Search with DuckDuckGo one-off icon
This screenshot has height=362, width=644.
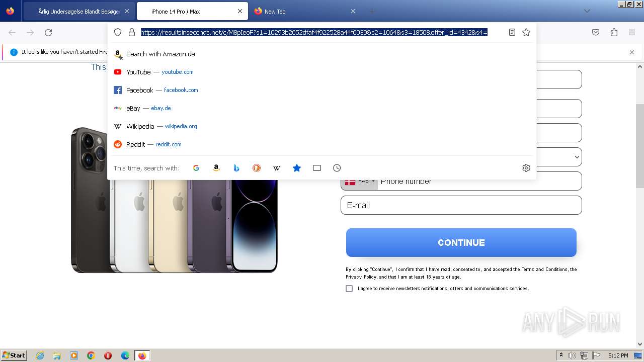tap(257, 168)
